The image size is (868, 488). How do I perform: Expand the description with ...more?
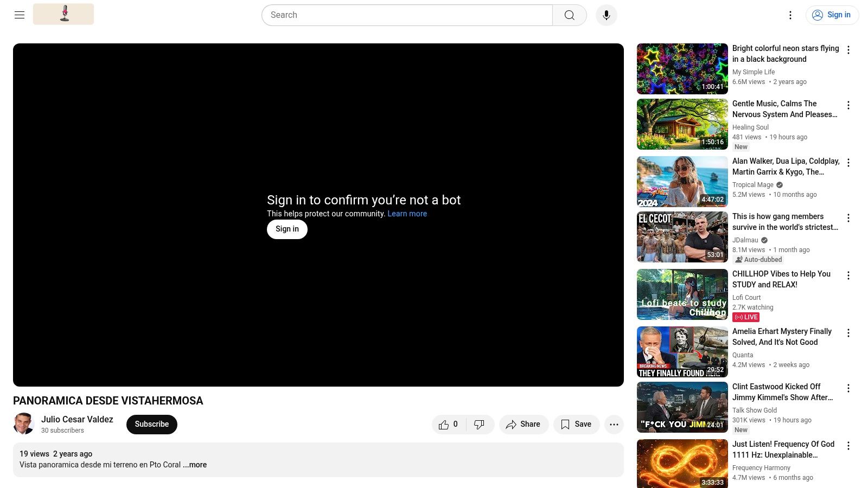click(195, 465)
